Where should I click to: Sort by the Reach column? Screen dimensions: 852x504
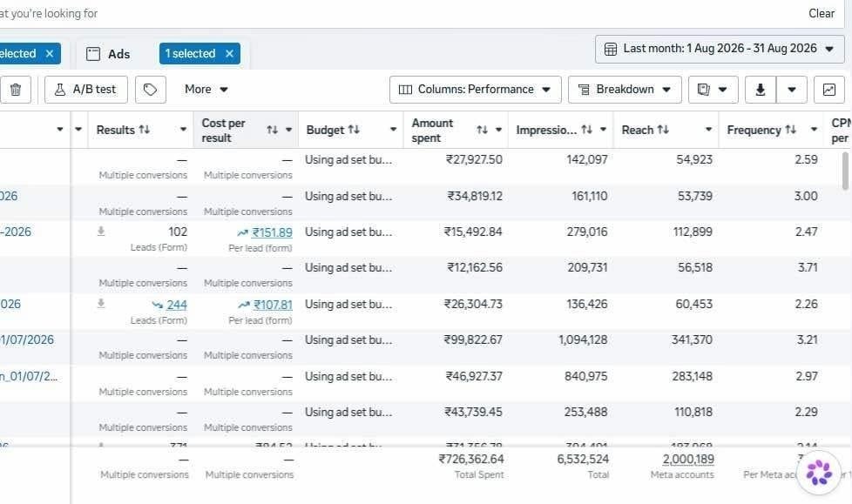click(663, 129)
